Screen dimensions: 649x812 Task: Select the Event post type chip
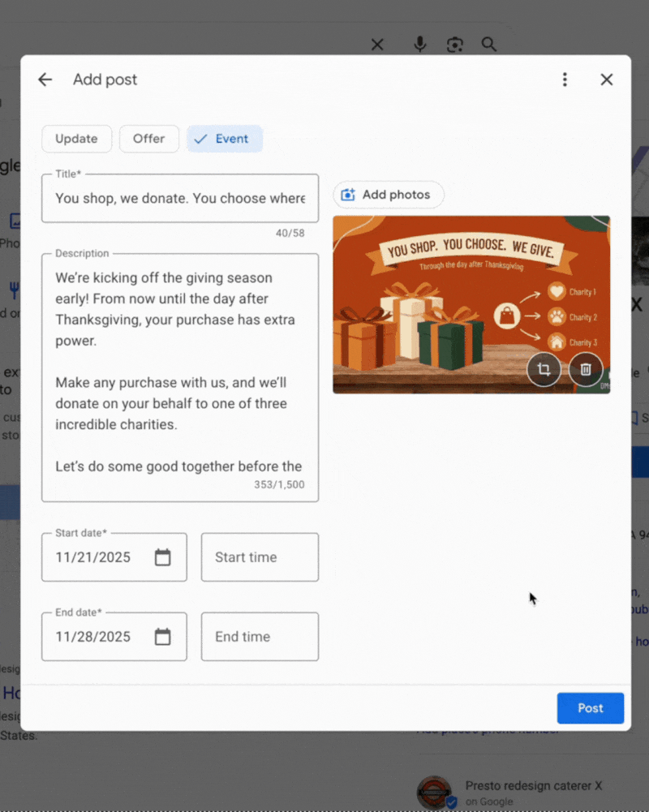224,139
